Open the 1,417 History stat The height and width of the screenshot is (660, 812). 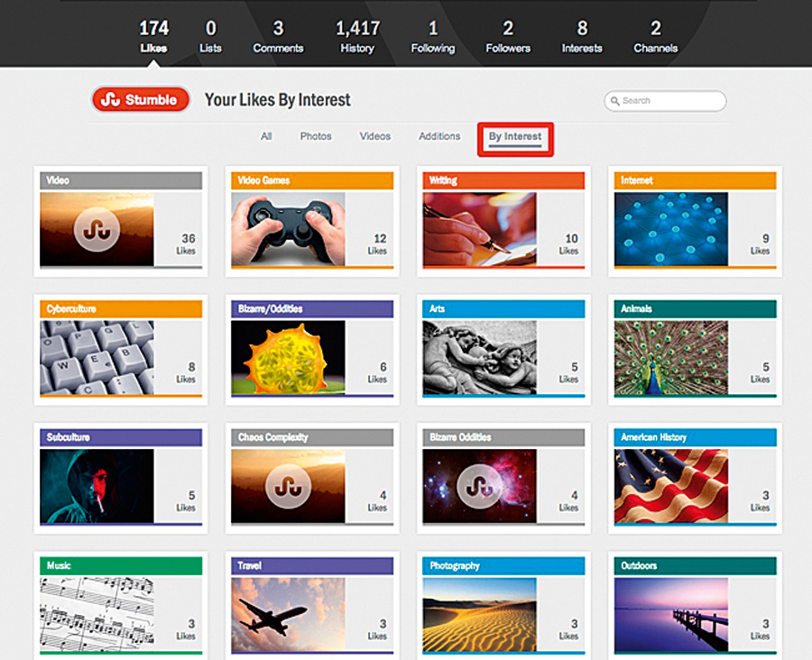coord(357,37)
